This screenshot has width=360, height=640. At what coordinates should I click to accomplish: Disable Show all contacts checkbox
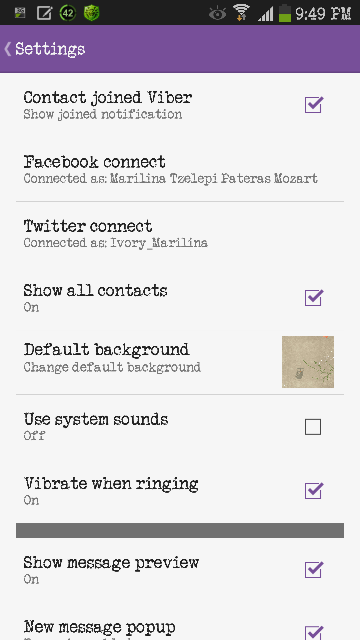click(x=313, y=298)
